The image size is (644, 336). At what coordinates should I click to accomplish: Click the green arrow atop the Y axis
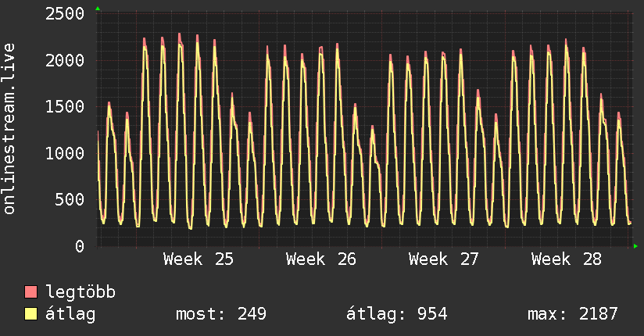(x=98, y=9)
